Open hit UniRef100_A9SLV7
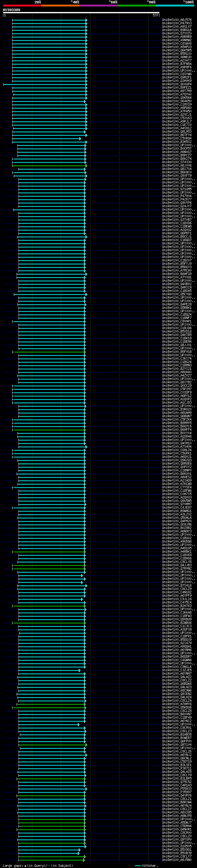This screenshot has width=197, height=868. pos(177,26)
